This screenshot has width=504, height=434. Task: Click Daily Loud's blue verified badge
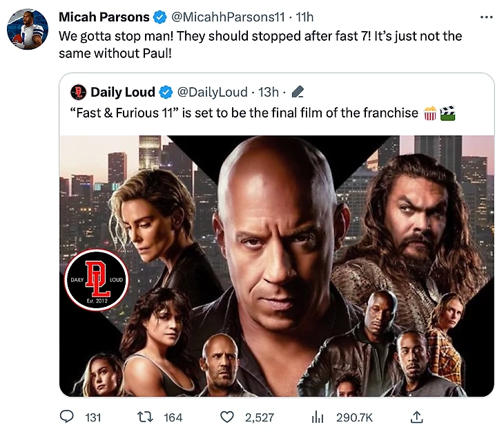(166, 92)
